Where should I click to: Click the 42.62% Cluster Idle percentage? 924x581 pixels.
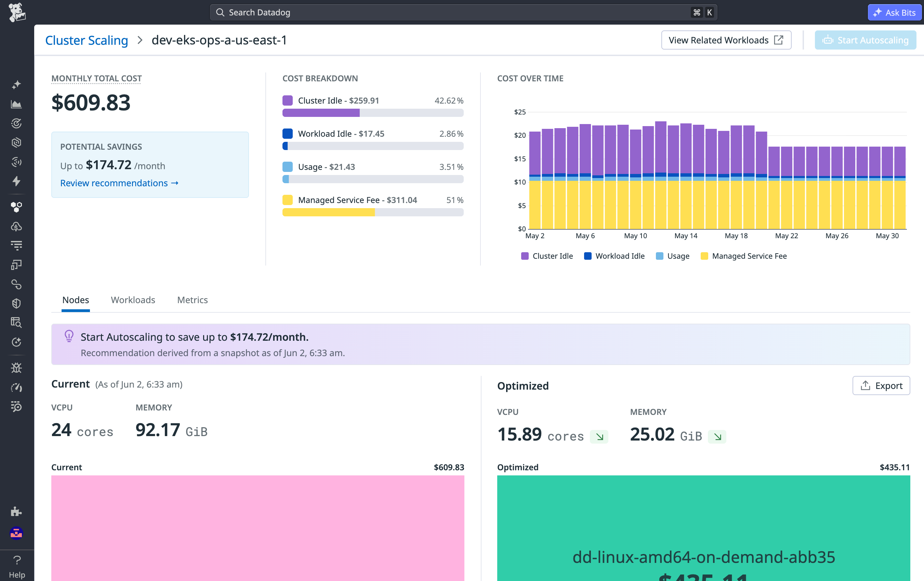click(449, 100)
